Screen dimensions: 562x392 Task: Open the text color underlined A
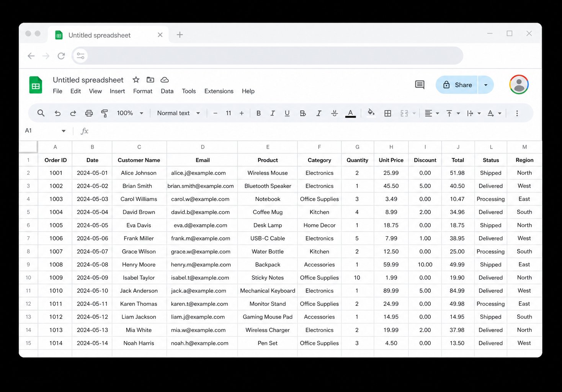[350, 113]
